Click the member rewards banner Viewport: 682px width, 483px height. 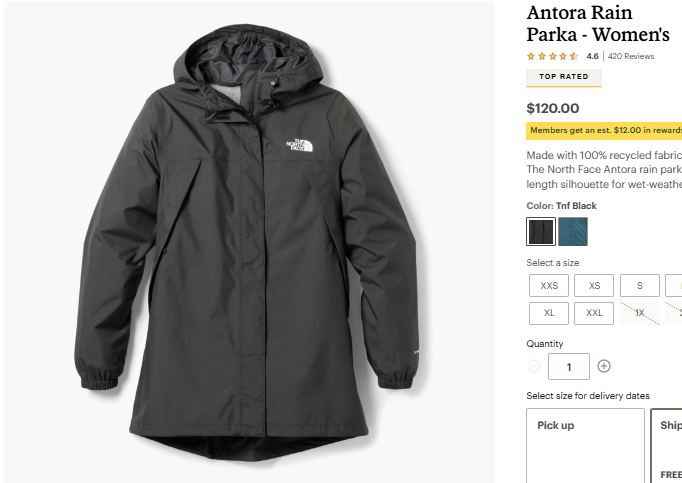click(604, 130)
